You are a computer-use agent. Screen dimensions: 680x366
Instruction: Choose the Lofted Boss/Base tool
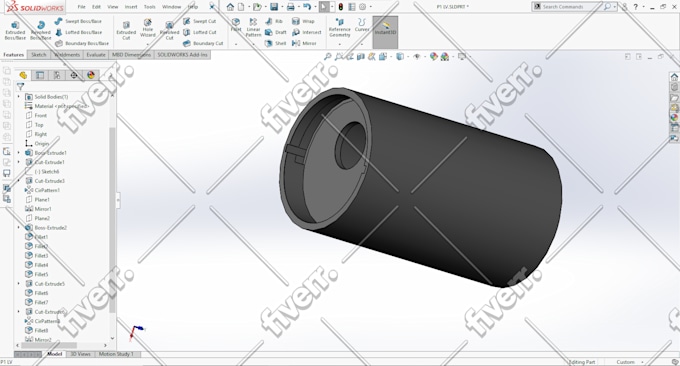[x=78, y=33]
